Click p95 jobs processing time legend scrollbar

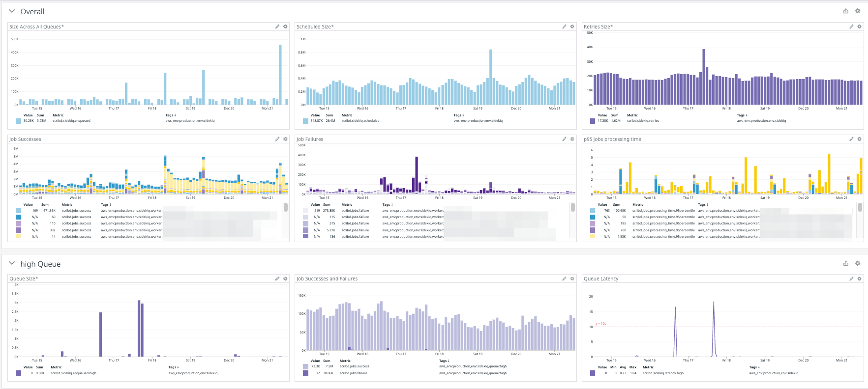pyautogui.click(x=860, y=207)
